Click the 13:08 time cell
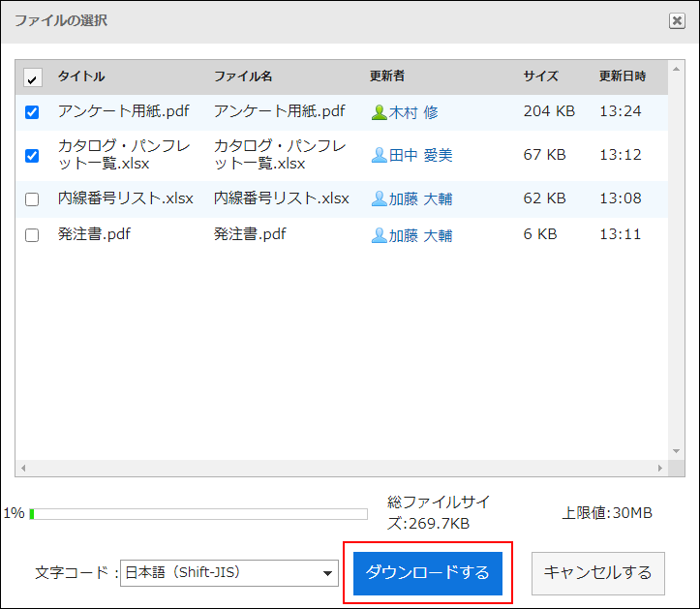Image resolution: width=700 pixels, height=609 pixels. [620, 198]
